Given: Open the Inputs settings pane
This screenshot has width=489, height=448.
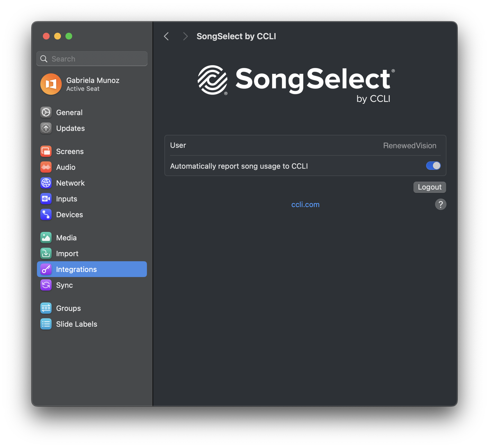Looking at the screenshot, I should tap(92, 199).
